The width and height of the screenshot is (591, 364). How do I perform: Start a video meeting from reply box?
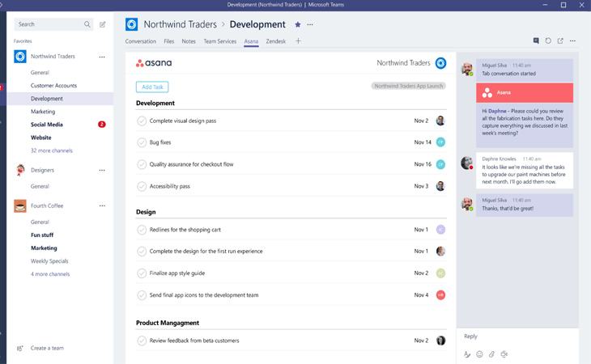(504, 354)
